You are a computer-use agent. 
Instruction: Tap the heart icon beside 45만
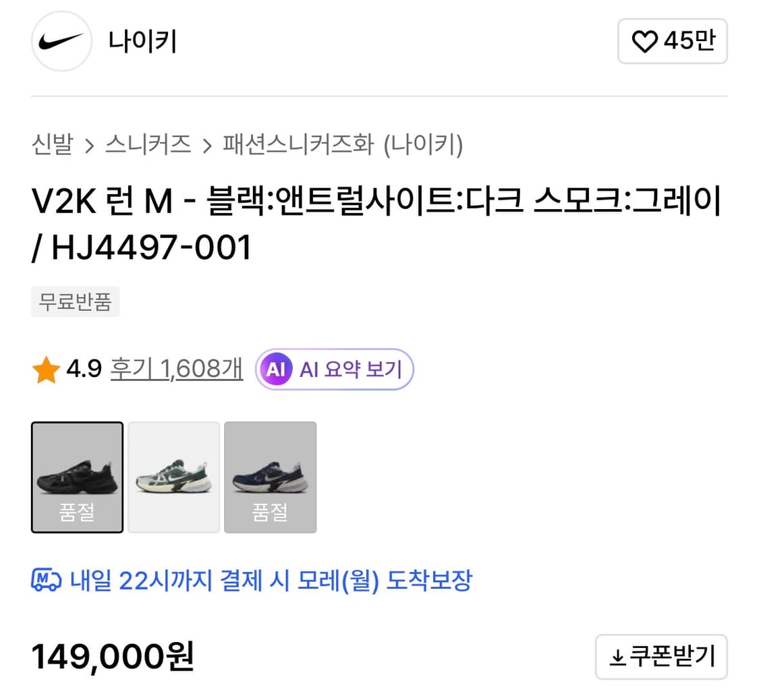click(646, 41)
